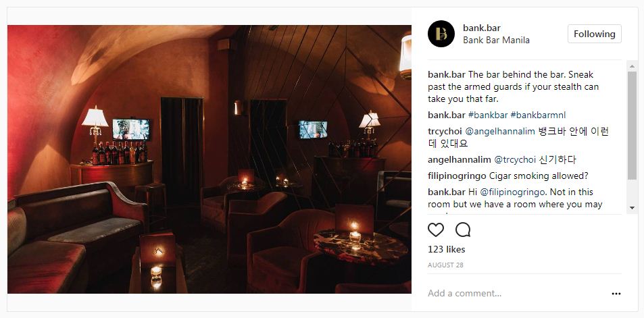Click the comments scrollbar thumb
The image size is (644, 318).
pyautogui.click(x=632, y=125)
